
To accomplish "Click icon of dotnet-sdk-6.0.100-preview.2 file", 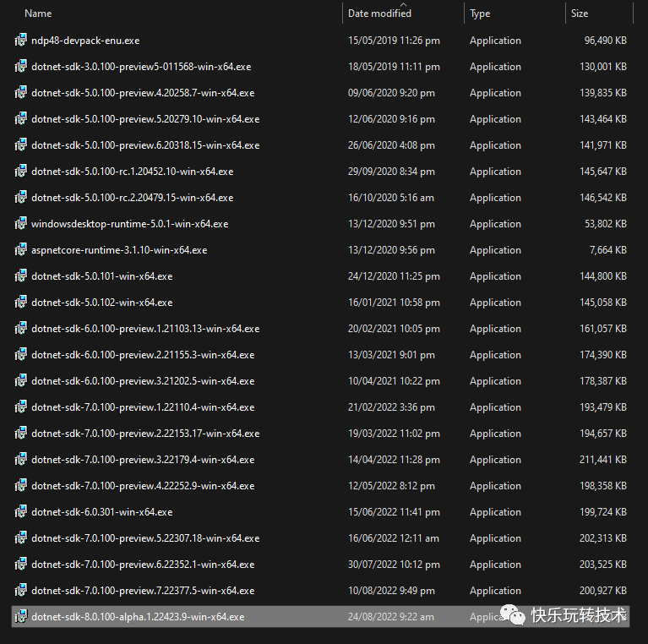I will pyautogui.click(x=20, y=355).
